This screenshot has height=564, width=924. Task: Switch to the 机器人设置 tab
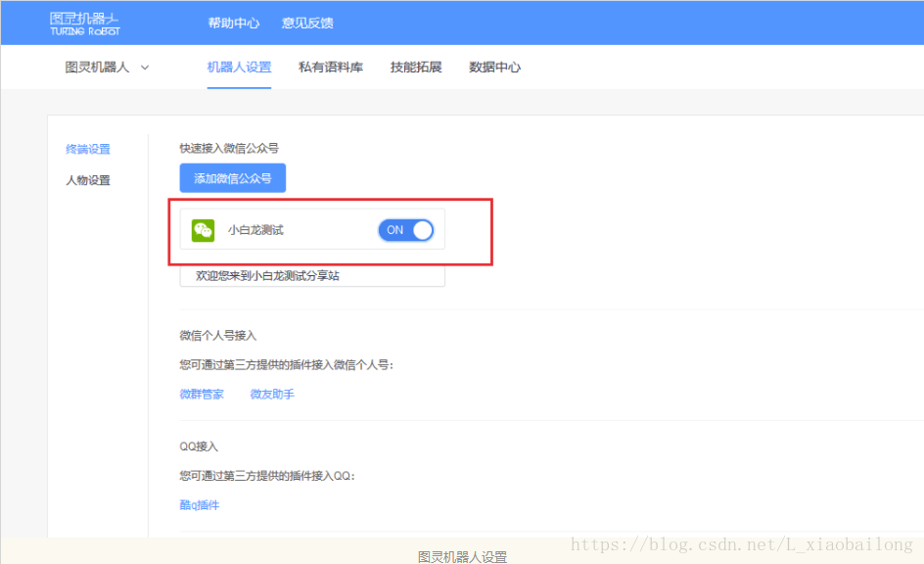239,68
